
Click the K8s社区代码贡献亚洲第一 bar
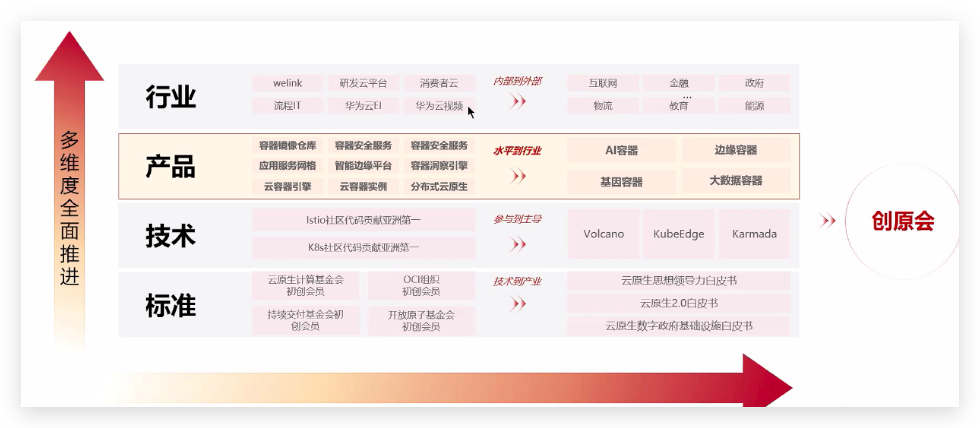[363, 248]
